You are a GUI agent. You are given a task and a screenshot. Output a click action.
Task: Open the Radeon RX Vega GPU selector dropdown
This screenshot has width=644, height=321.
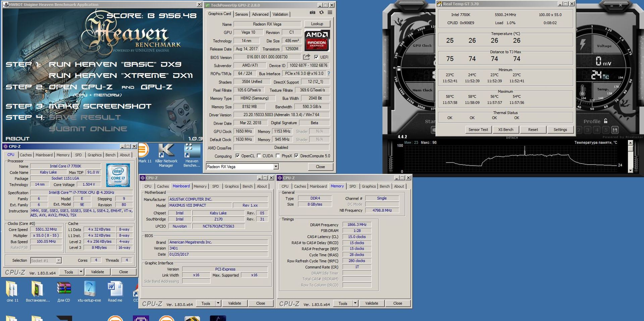276,167
